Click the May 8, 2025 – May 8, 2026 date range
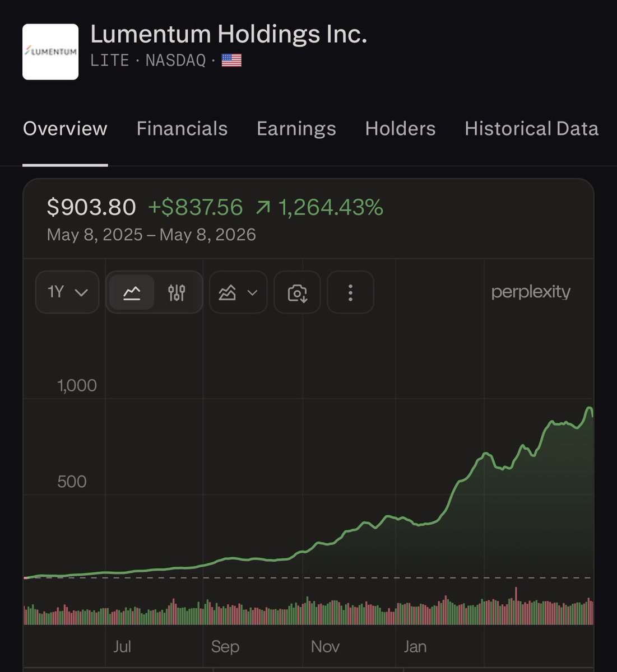The width and height of the screenshot is (617, 672). pyautogui.click(x=151, y=235)
